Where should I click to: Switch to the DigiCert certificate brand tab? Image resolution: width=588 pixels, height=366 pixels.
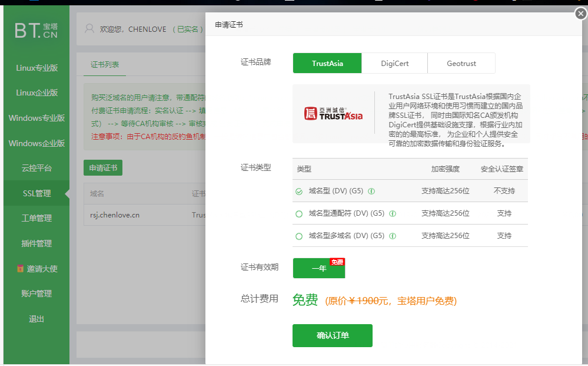[394, 63]
